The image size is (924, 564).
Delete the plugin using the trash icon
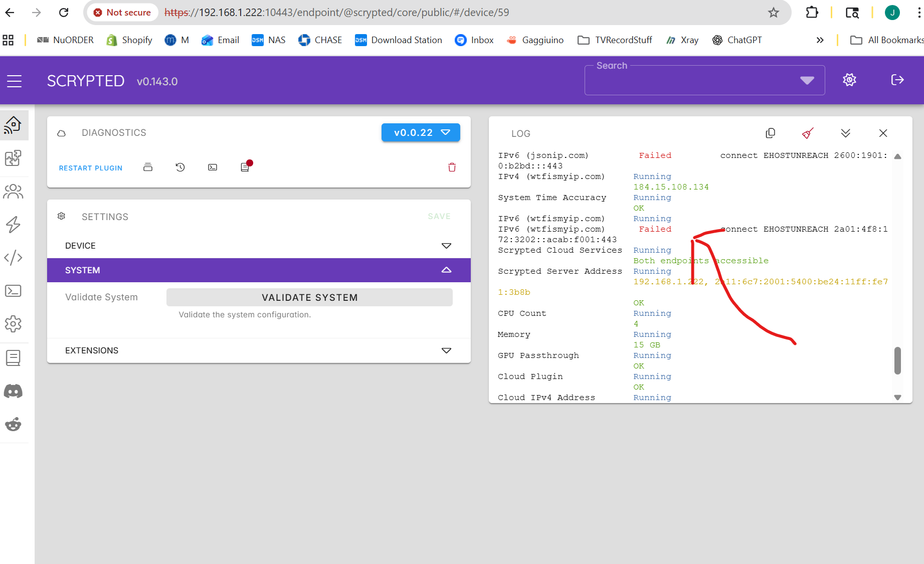coord(451,167)
